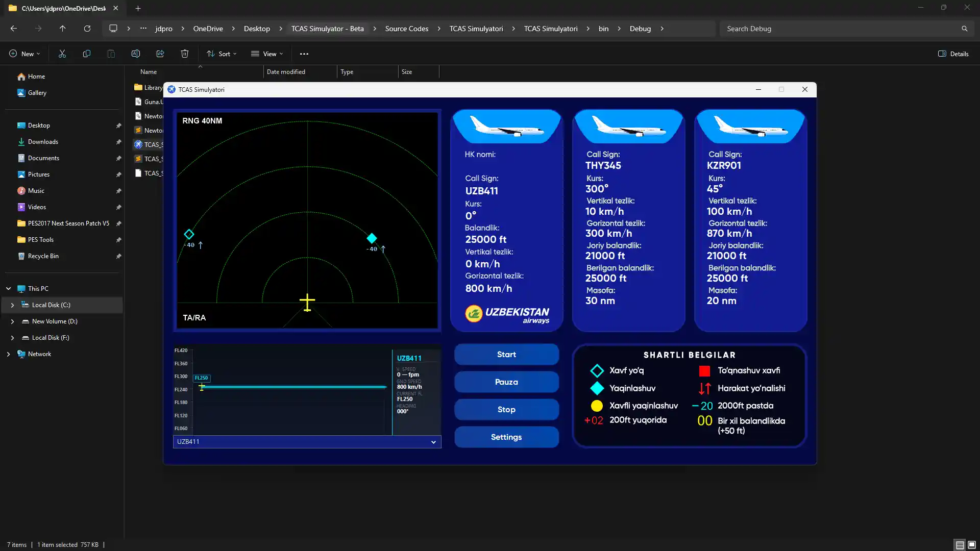Click the Source Codes breadcrumb

click(x=407, y=29)
